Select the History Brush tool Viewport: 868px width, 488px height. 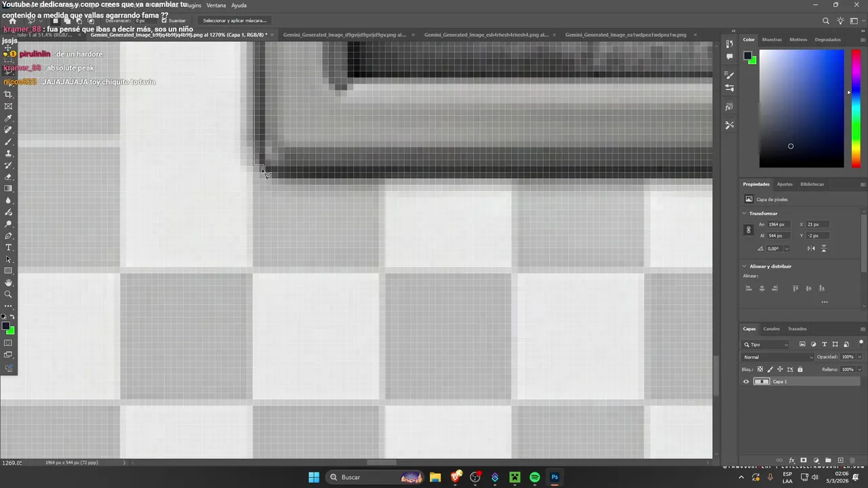tap(8, 165)
